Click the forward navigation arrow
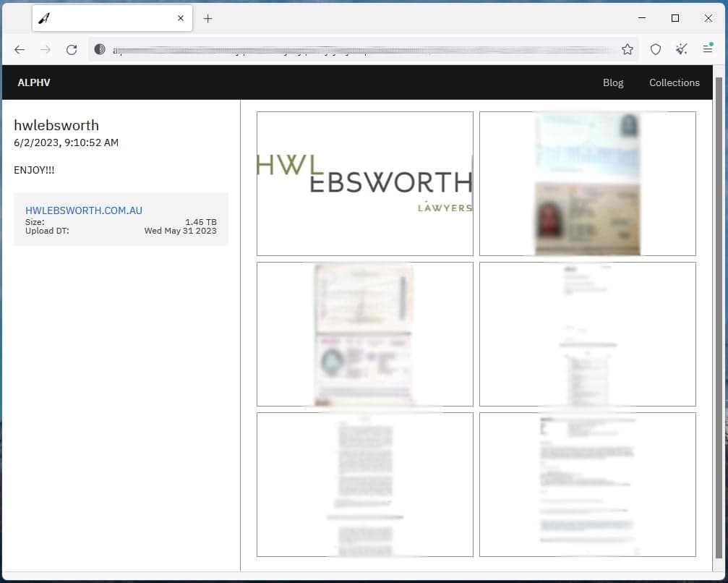 click(45, 49)
